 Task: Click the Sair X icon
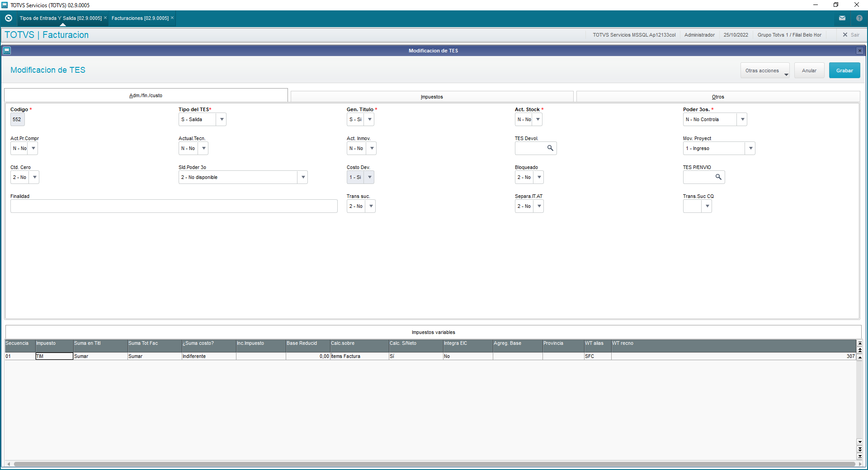coord(845,35)
